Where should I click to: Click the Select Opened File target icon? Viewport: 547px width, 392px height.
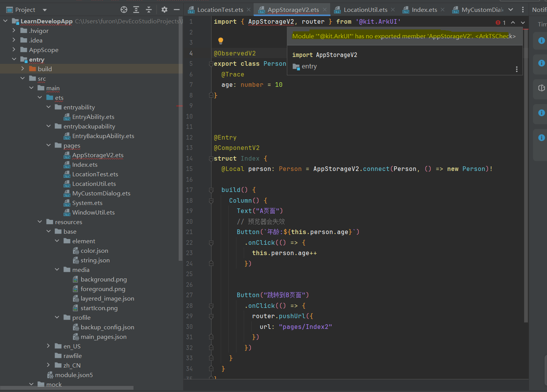pyautogui.click(x=124, y=10)
